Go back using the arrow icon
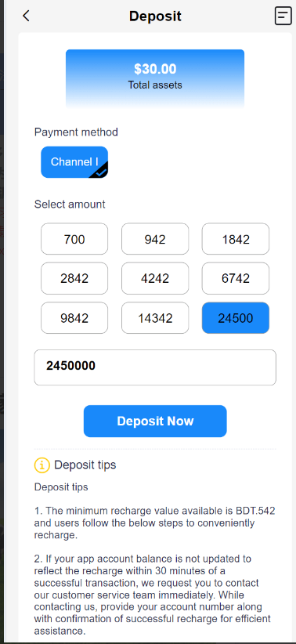The width and height of the screenshot is (296, 644). click(27, 16)
